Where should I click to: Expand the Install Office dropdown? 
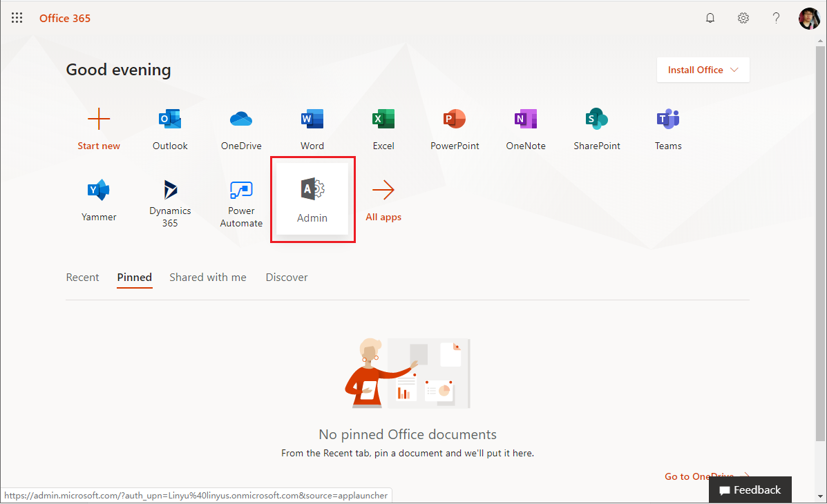coord(703,70)
